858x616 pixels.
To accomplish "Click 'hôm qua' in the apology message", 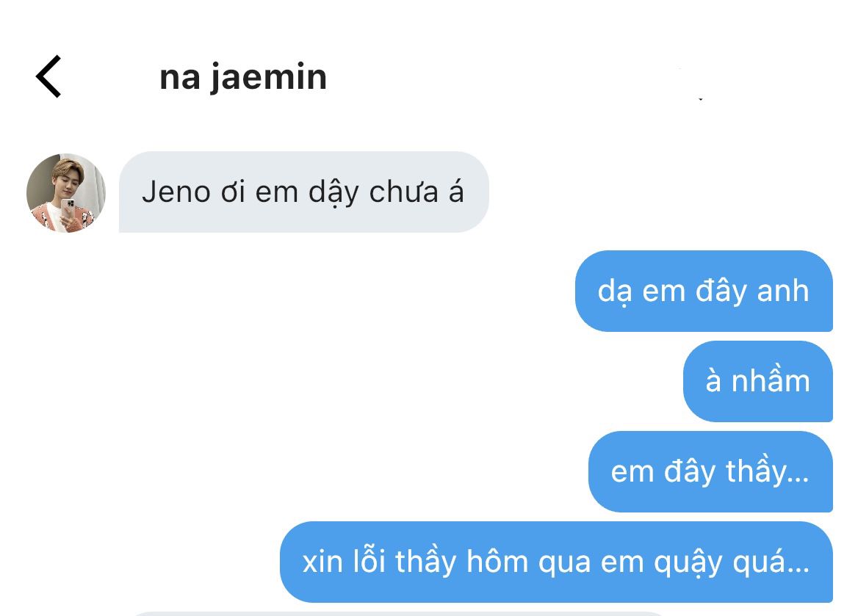I will click(529, 561).
